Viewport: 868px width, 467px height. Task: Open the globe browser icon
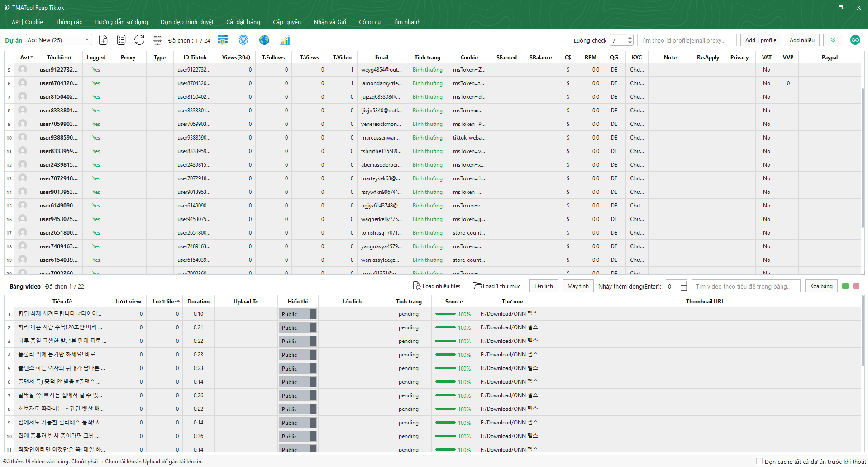pos(264,40)
